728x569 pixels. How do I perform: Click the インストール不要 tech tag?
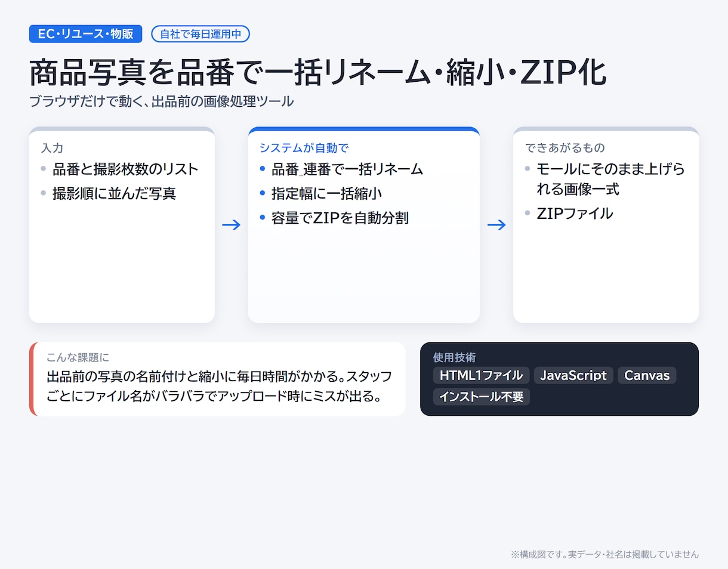click(482, 397)
